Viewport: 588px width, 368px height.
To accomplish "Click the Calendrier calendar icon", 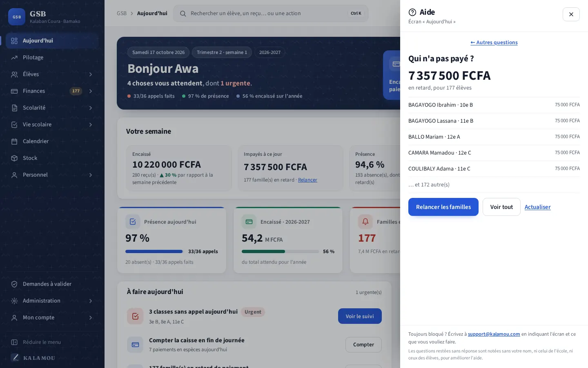I will 14,141.
